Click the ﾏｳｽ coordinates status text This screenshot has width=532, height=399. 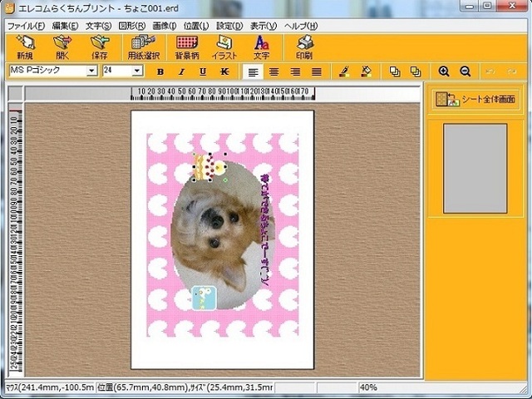[x=50, y=387]
